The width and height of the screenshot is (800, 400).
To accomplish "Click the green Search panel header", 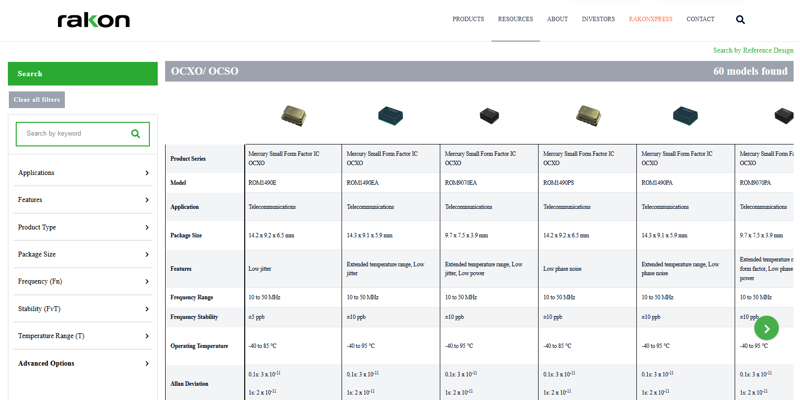I will tap(83, 74).
